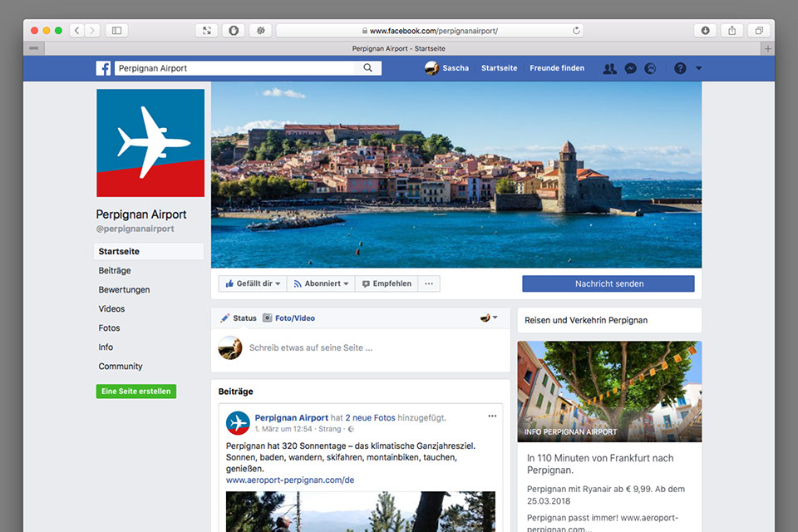The width and height of the screenshot is (798, 532).
Task: Toggle the Abonniert subscription button
Action: click(321, 283)
